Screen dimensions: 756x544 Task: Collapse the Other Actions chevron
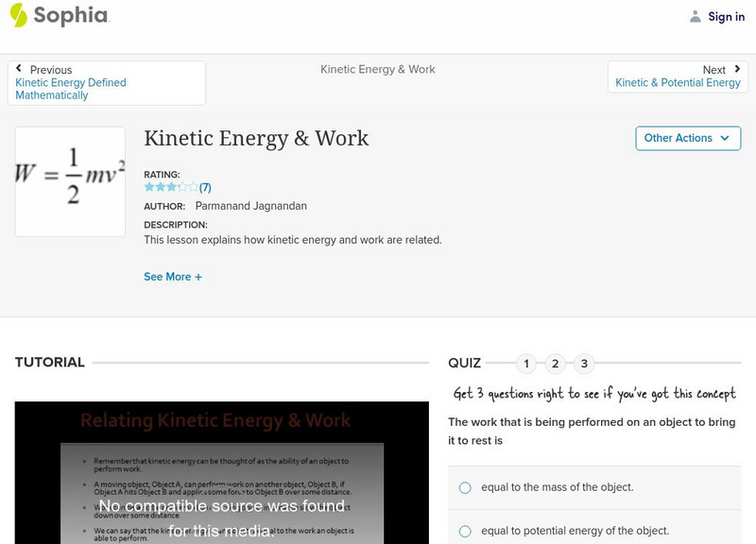[727, 138]
